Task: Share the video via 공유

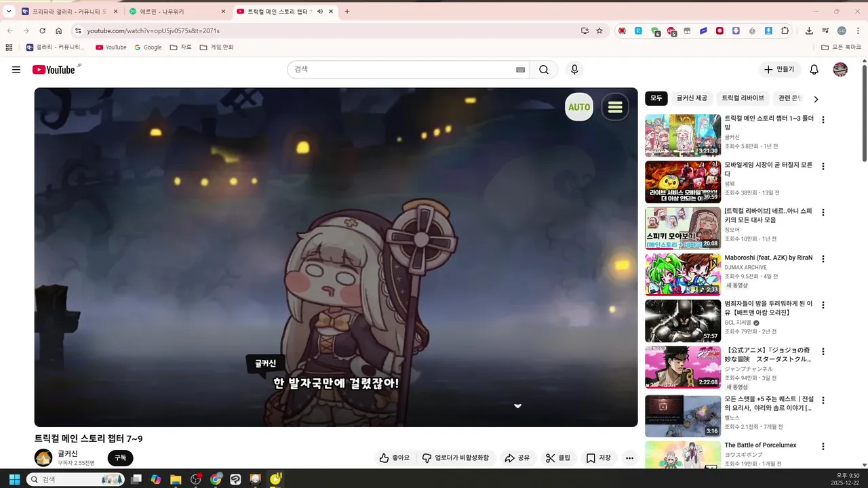Action: (x=517, y=458)
